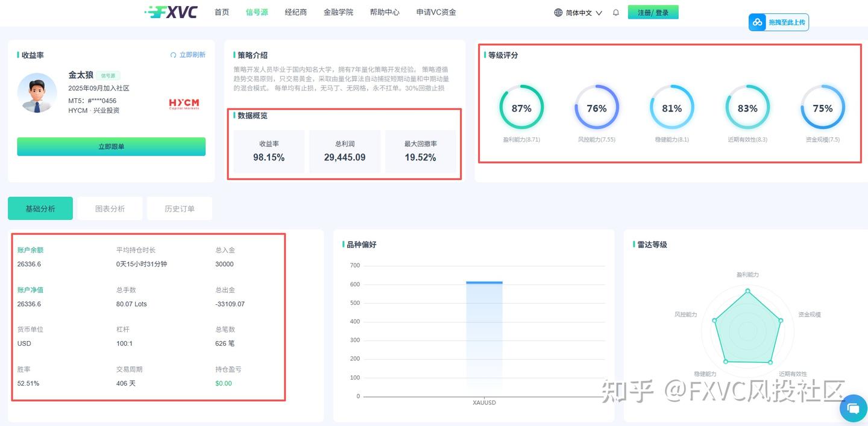This screenshot has width=868, height=426.
Task: Click the FXVC logo
Action: point(171,11)
